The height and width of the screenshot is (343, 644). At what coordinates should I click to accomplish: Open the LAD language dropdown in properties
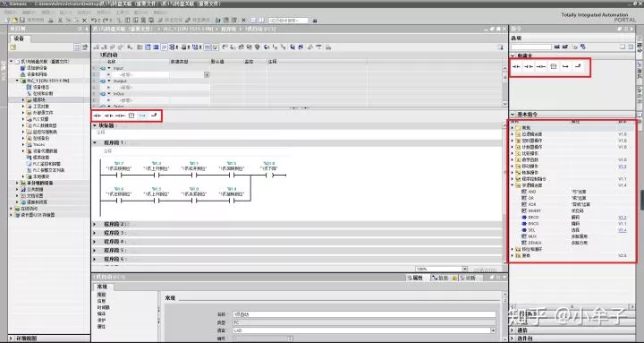(493, 330)
